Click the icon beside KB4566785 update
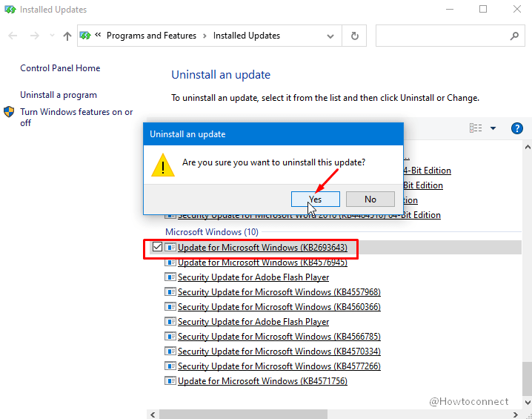The image size is (532, 419). click(170, 336)
